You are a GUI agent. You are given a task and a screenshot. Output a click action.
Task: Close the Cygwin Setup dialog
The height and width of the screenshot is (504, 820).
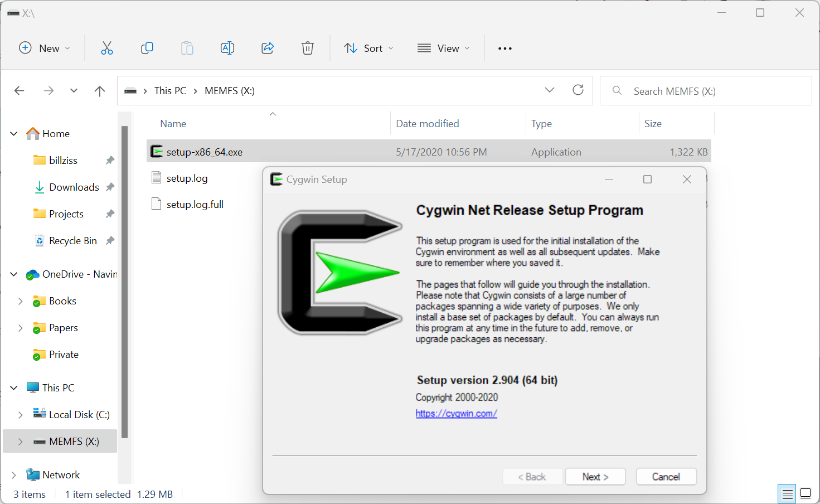click(x=687, y=179)
